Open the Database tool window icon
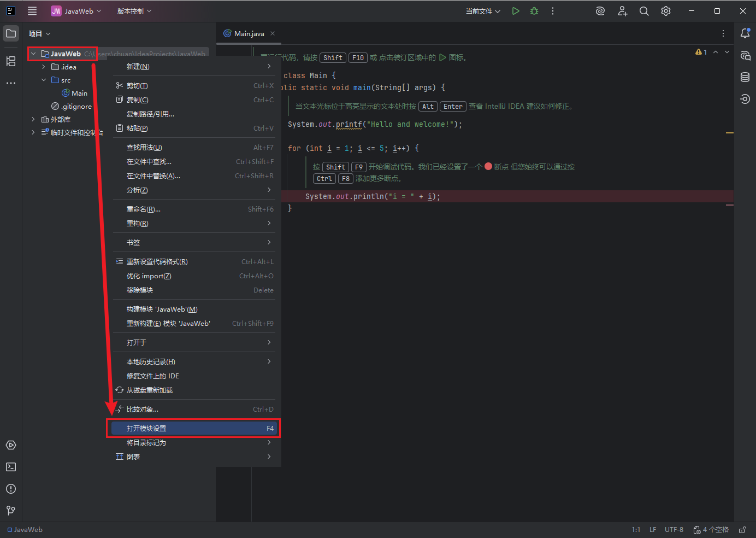Screen dimensions: 756x538 coord(745,77)
